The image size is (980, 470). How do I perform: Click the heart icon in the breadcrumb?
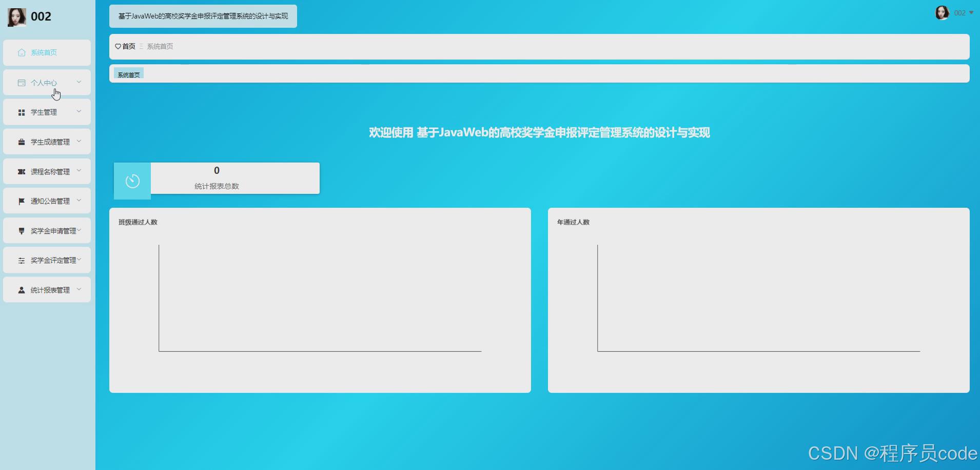tap(118, 46)
